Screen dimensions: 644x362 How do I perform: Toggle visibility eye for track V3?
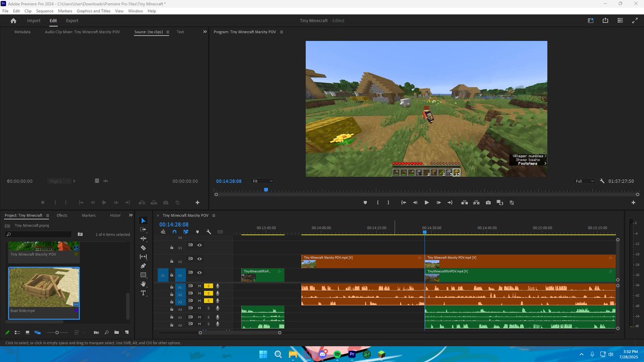coord(199,245)
